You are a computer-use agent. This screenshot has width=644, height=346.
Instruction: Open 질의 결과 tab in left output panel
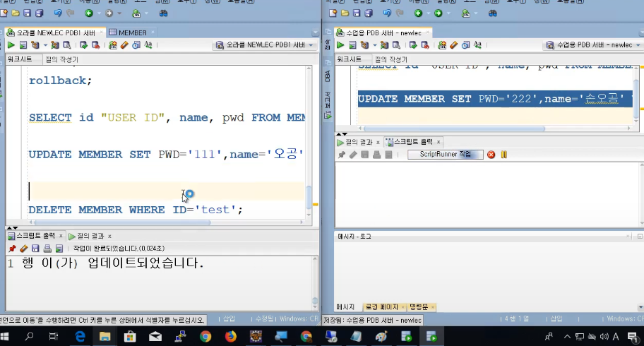90,236
